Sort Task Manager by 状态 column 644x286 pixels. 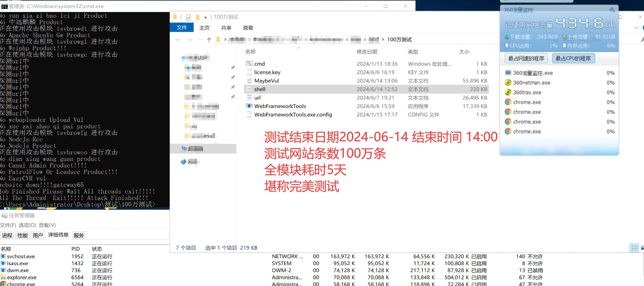click(x=97, y=249)
